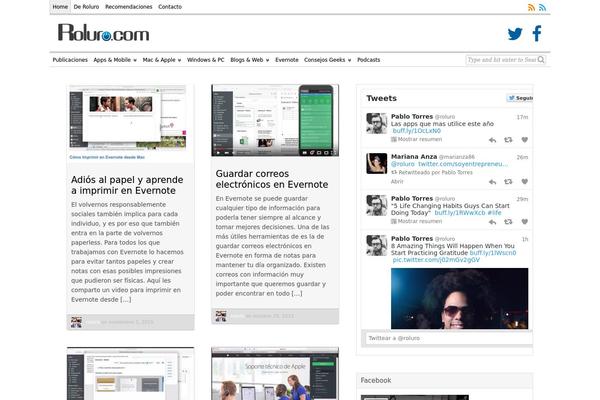Screen dimensions: 600x400
Task: Expand the Blogs & Web menu
Action: (x=249, y=60)
